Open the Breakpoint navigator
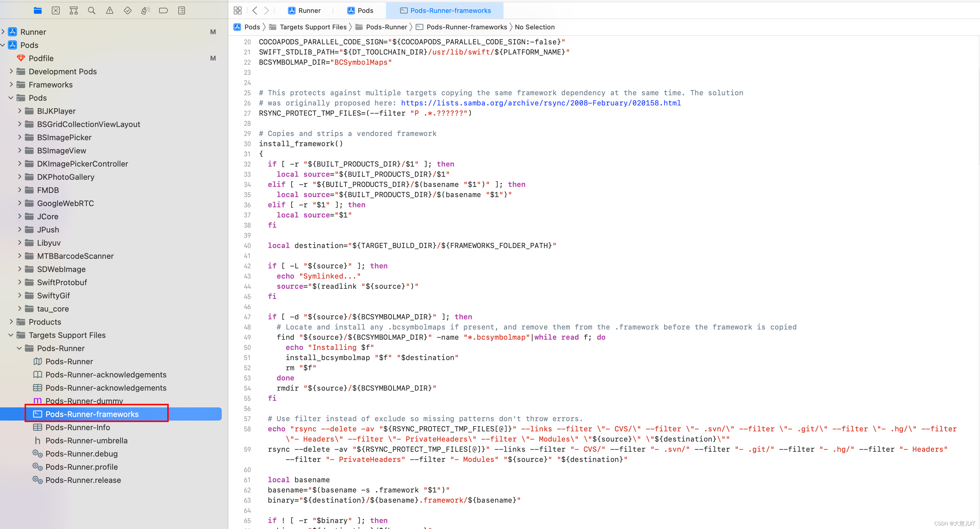This screenshot has width=980, height=529. pos(163,10)
